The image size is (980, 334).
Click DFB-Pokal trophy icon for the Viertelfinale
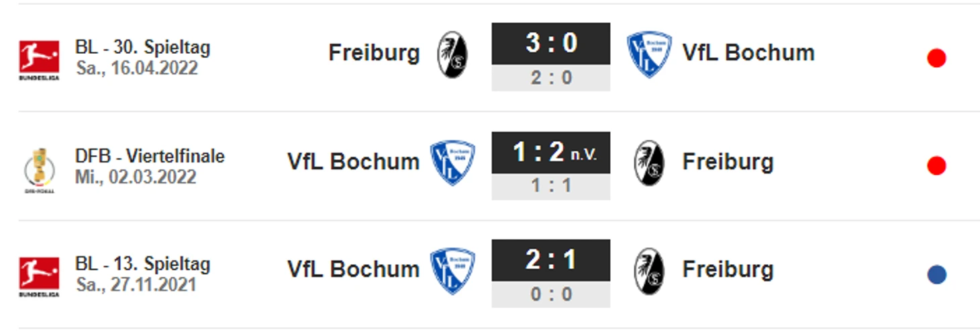click(39, 170)
